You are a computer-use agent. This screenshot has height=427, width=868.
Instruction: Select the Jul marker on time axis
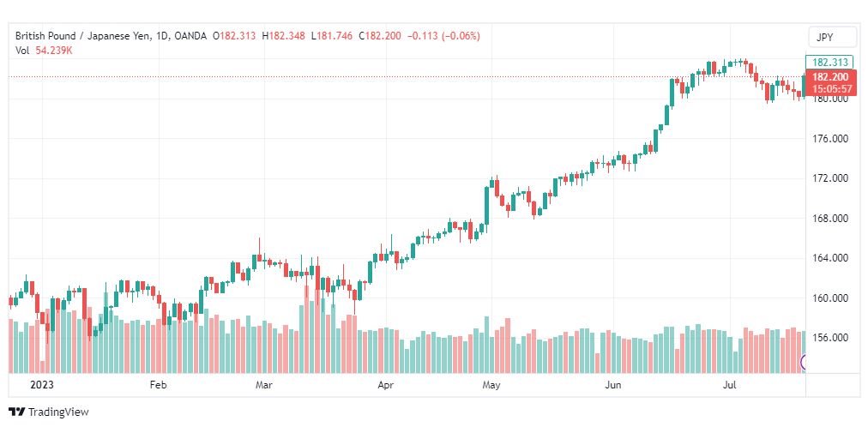[732, 384]
